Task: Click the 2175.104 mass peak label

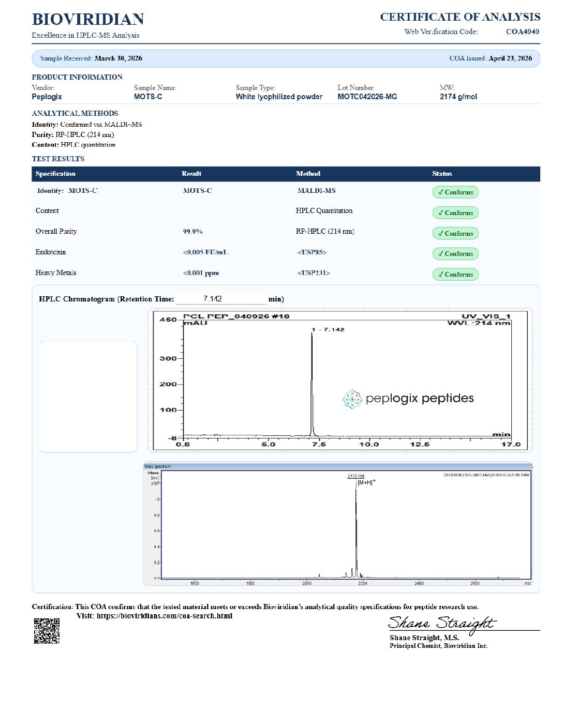Action: 356,476
